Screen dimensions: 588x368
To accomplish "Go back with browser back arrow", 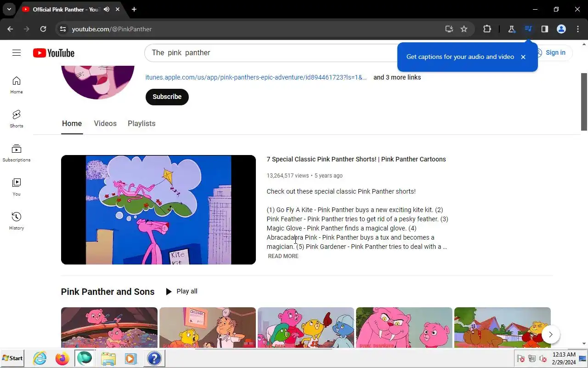I will pos(10,29).
